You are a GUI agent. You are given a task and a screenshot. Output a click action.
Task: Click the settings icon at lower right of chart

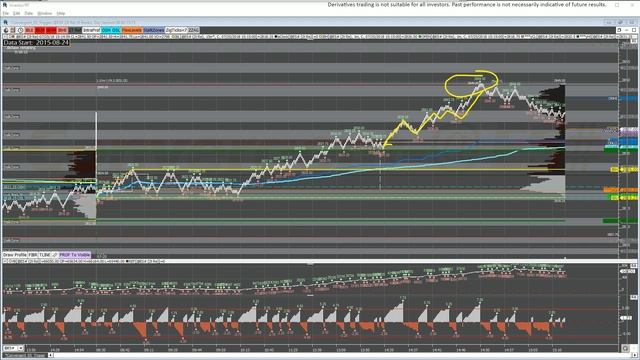625,348
